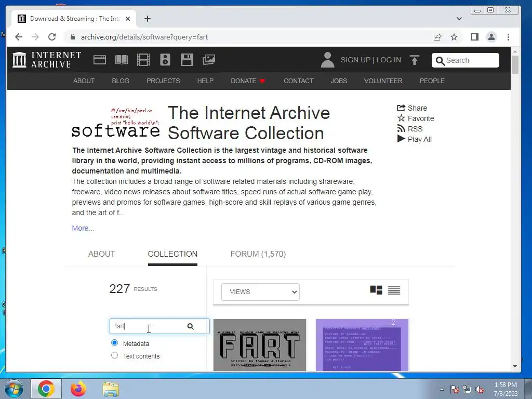This screenshot has width=532, height=399.
Task: Open the FART game thumbnail
Action: [x=260, y=345]
